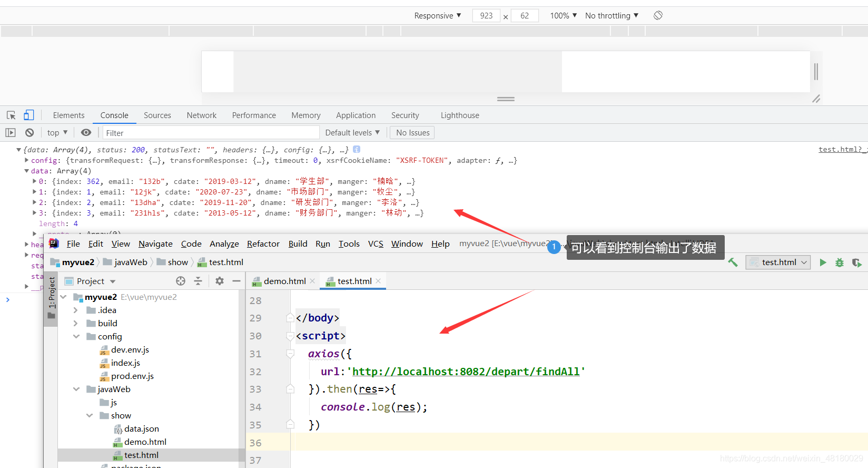
Task: Toggle device toolbar icon in DevTools
Action: coord(29,115)
